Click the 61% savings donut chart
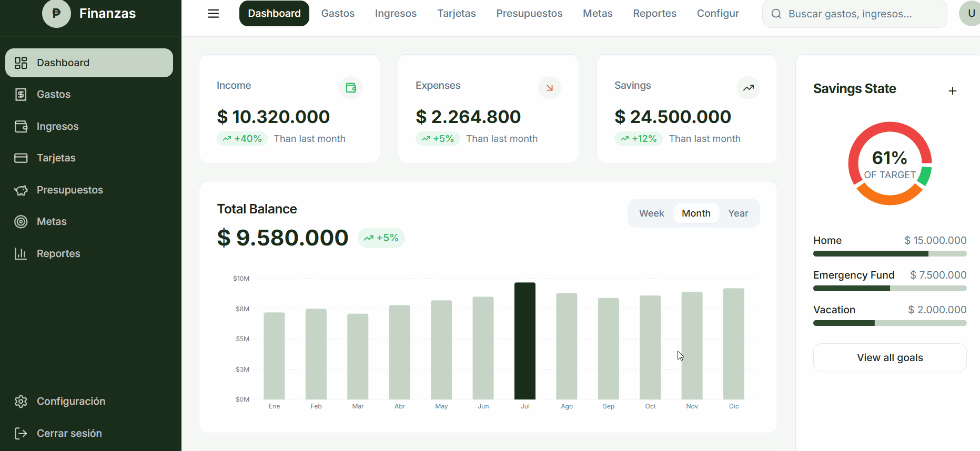The height and width of the screenshot is (451, 980). 890,163
